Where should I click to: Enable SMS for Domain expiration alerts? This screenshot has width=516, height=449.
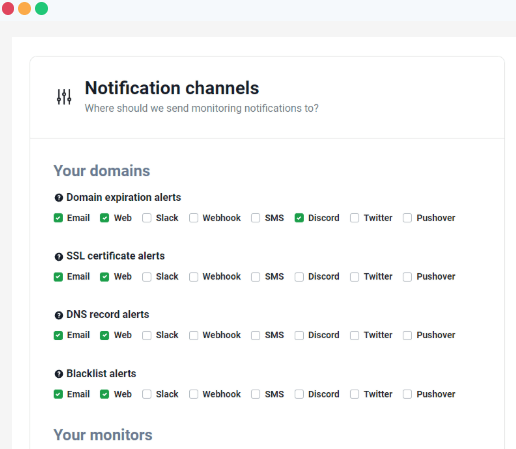[256, 218]
